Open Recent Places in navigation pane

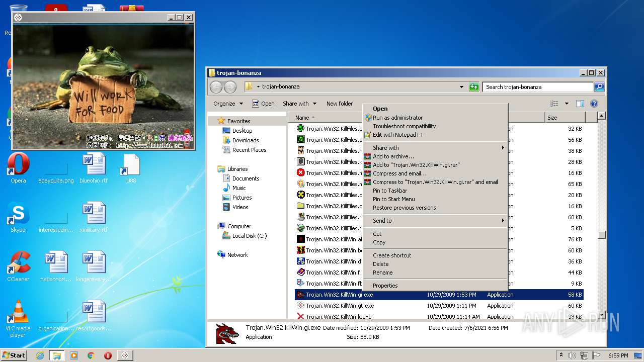(249, 150)
